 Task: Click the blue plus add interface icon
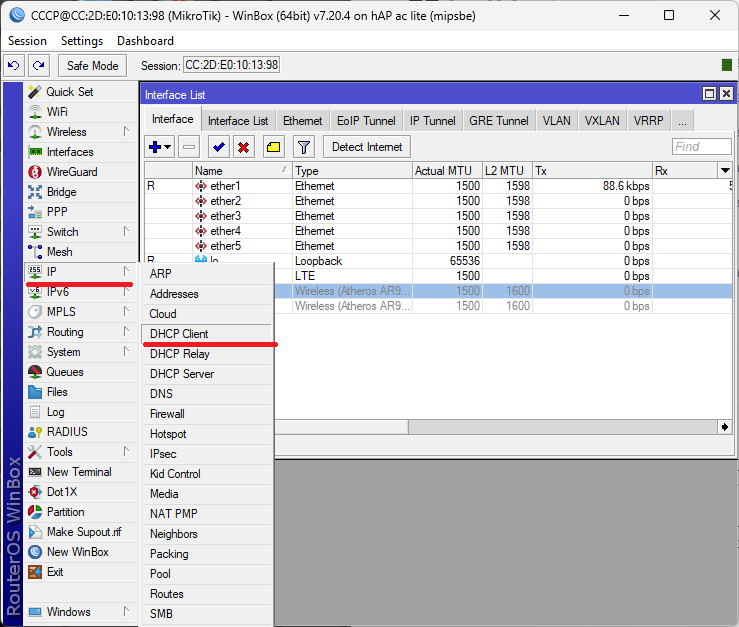tap(155, 147)
